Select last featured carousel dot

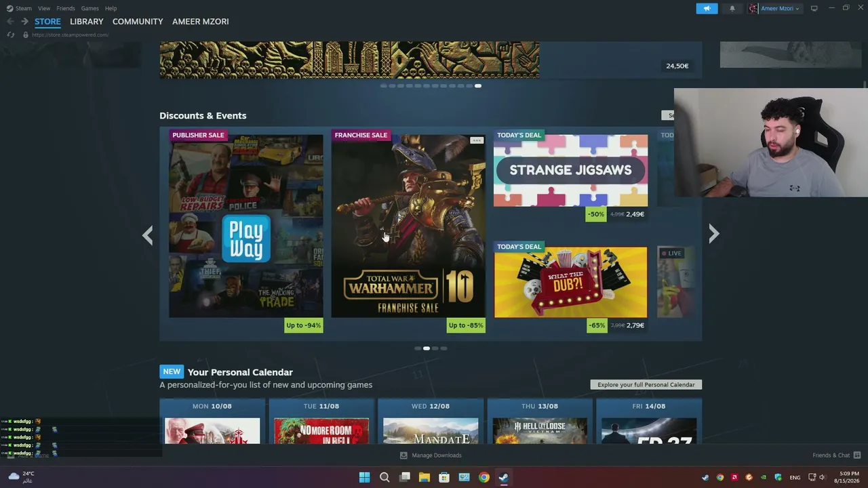[x=478, y=86]
